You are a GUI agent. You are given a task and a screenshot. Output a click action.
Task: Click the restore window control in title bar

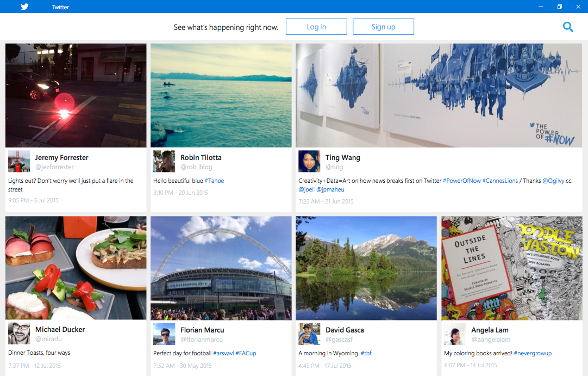coord(559,7)
